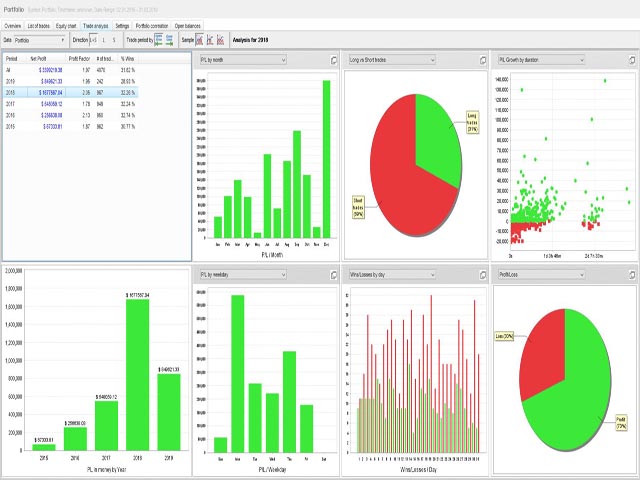Click copy icon on Wins/Losses by day chart
This screenshot has width=640, height=480.
pos(482,274)
